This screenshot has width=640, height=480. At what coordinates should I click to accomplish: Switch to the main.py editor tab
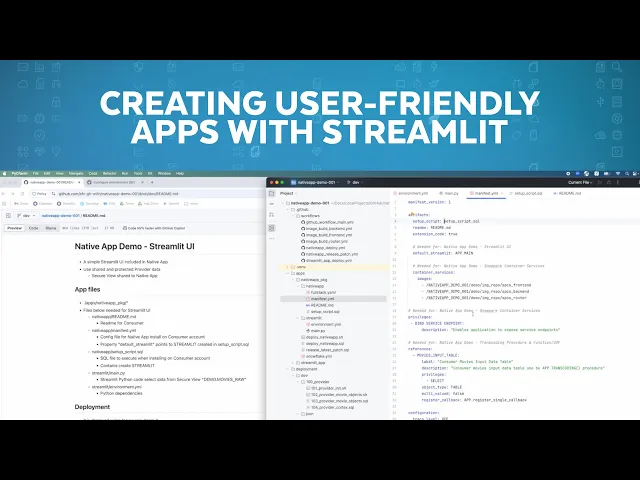449,193
